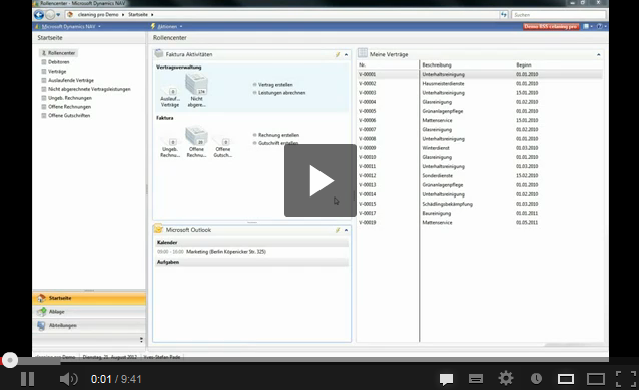Select contract row V-00009
639x390 pixels.
tap(480, 148)
